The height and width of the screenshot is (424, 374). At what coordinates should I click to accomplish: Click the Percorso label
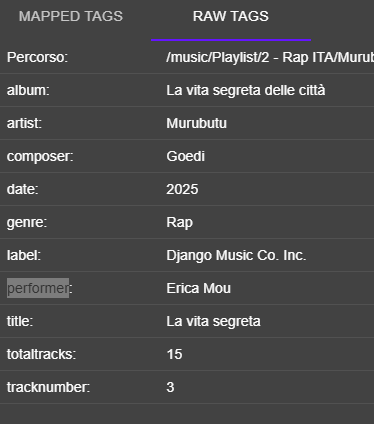(37, 57)
